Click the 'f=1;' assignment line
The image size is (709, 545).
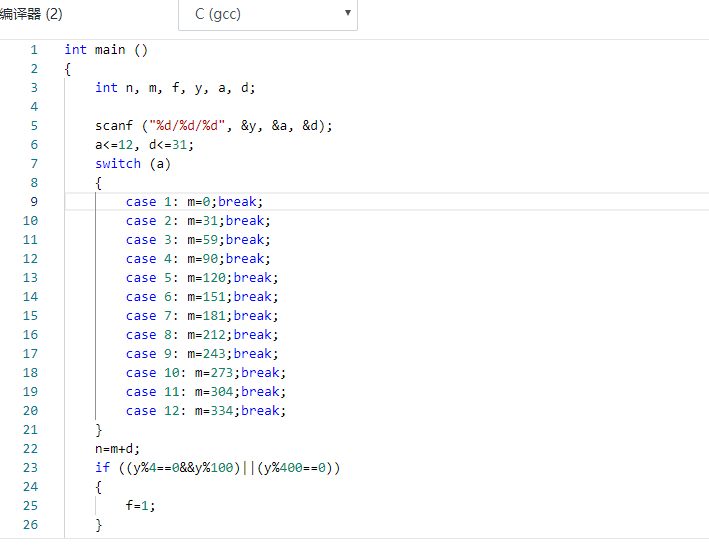(141, 506)
